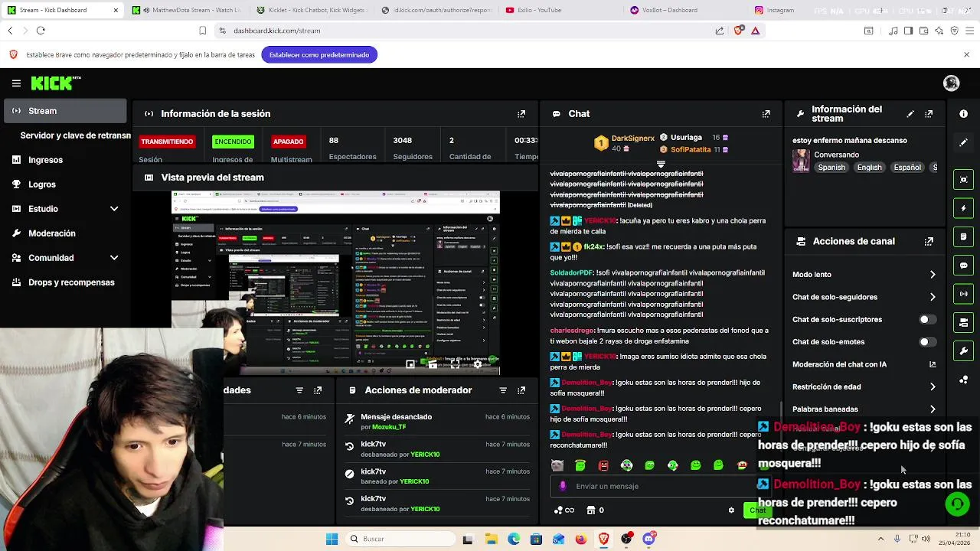Open the chat points infinity icon
980x551 pixels.
(x=564, y=510)
